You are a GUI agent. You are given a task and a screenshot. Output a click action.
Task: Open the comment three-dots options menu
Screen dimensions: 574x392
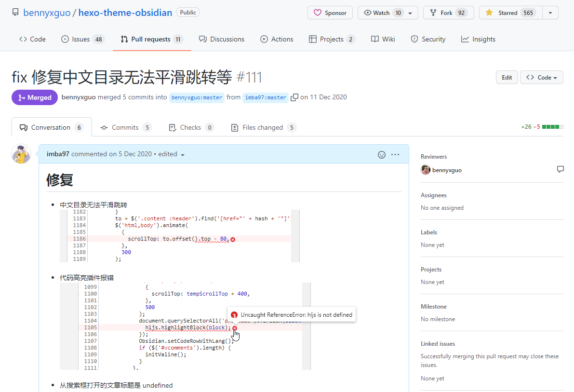pyautogui.click(x=395, y=155)
